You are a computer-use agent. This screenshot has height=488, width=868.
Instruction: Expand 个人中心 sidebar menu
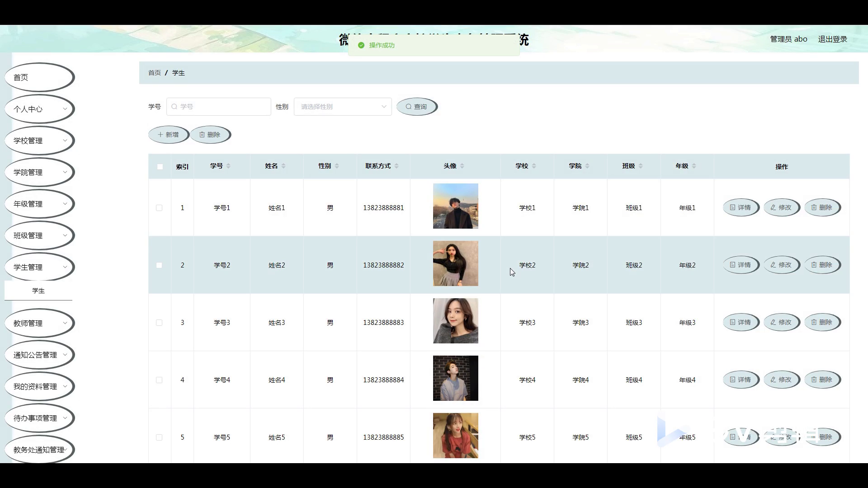(39, 109)
